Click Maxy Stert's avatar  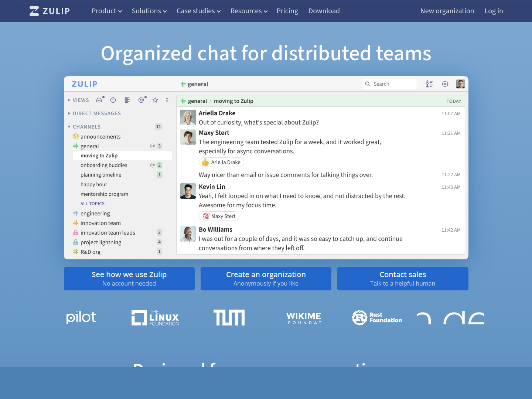[x=188, y=137]
